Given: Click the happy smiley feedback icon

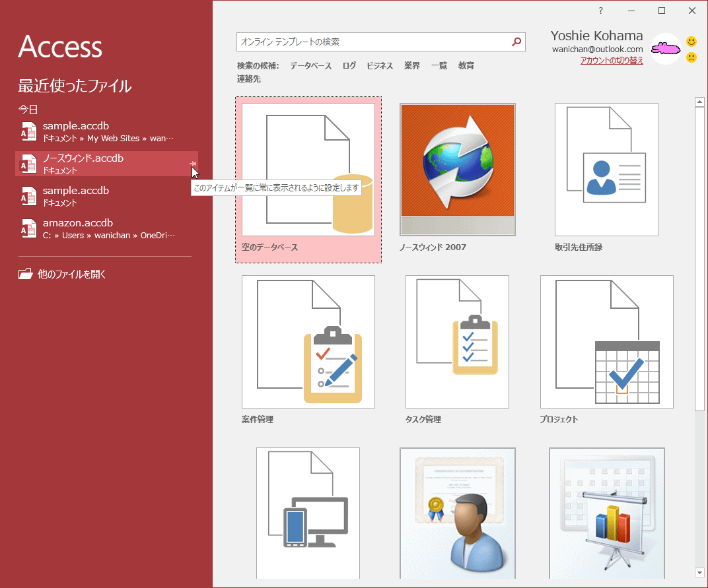Looking at the screenshot, I should pos(691,42).
